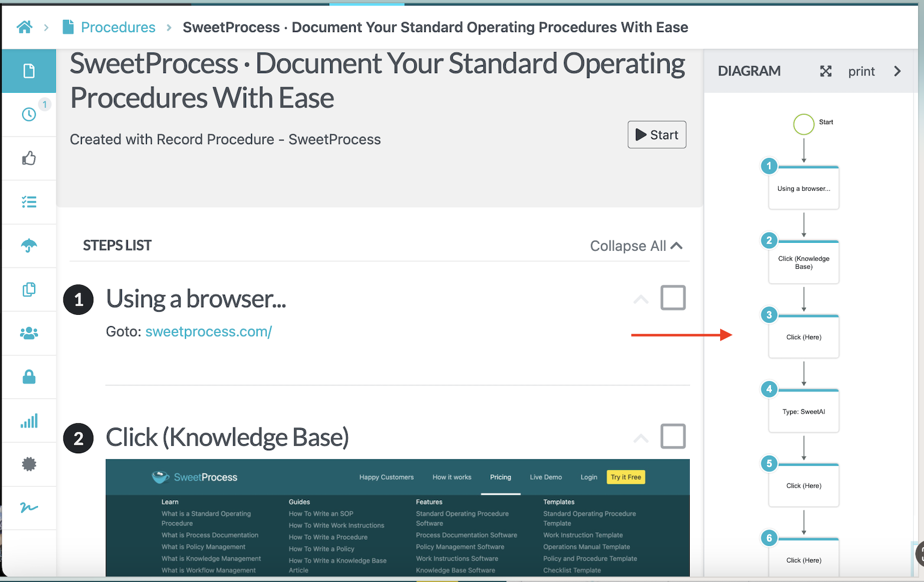
Task: Click the signature squiggle icon in sidebar
Action: 29,508
